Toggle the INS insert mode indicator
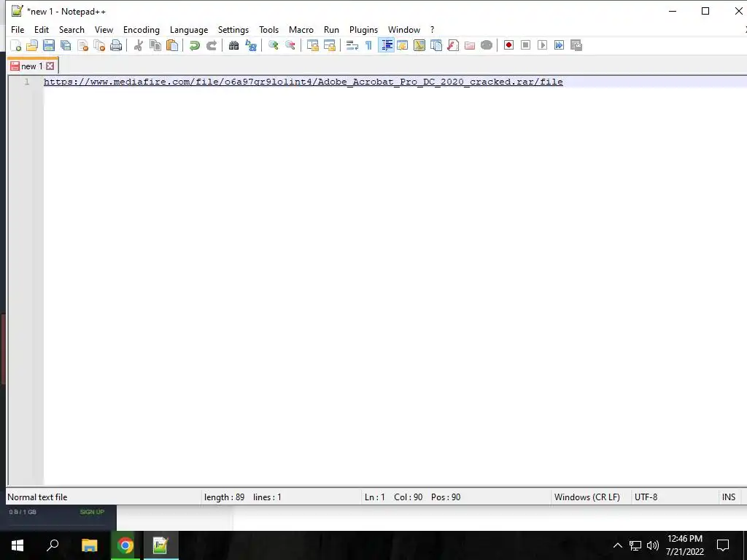The width and height of the screenshot is (747, 560). point(729,497)
